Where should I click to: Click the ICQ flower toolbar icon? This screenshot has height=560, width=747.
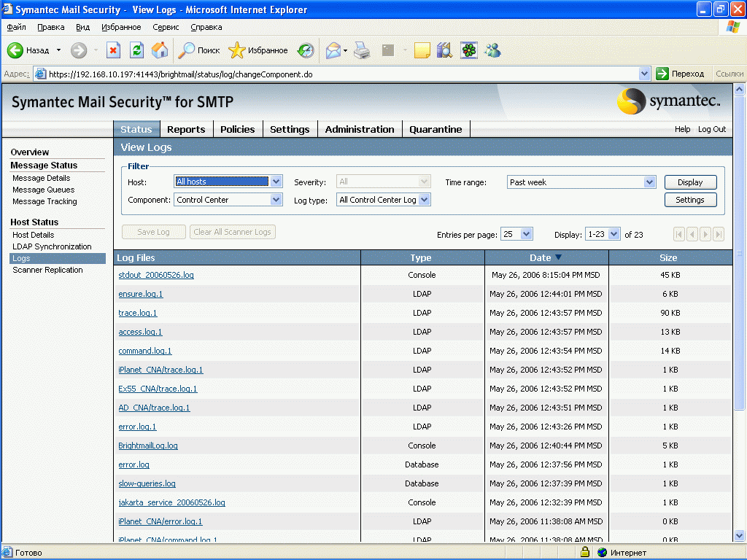click(468, 50)
